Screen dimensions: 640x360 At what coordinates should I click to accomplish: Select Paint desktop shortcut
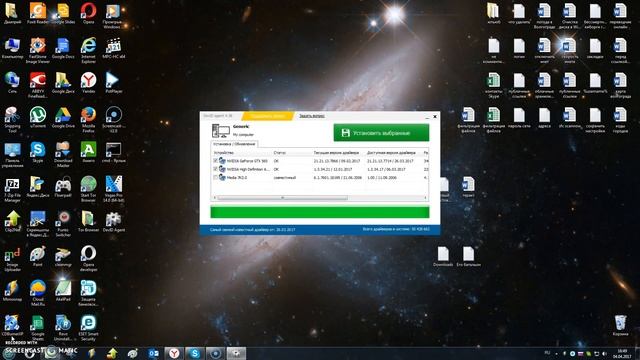[38, 256]
